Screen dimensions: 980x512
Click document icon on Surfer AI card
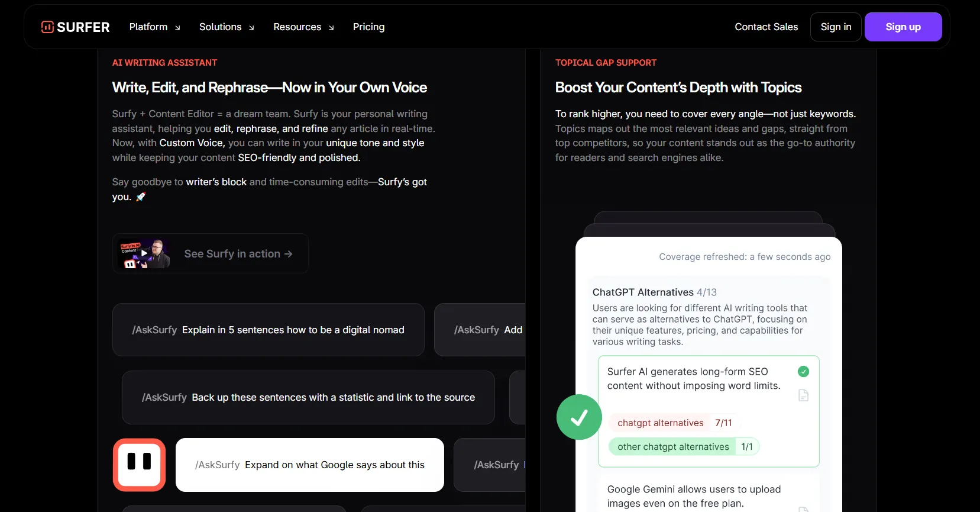click(803, 395)
